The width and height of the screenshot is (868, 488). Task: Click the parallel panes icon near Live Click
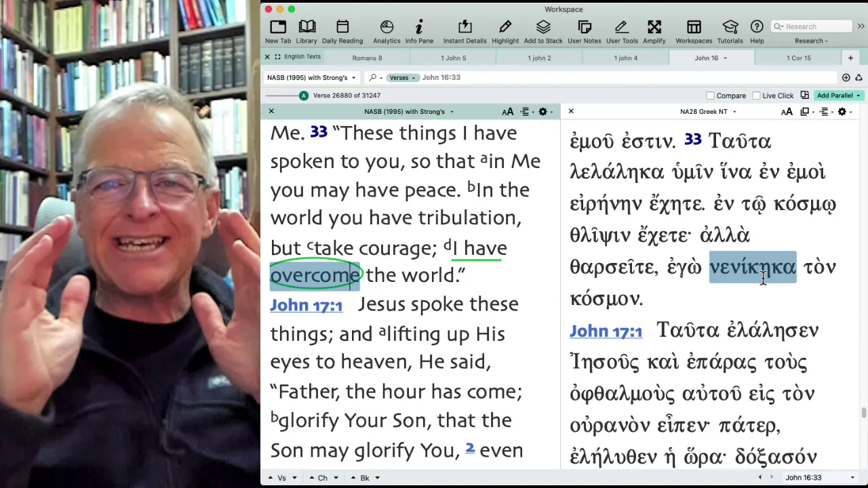804,96
